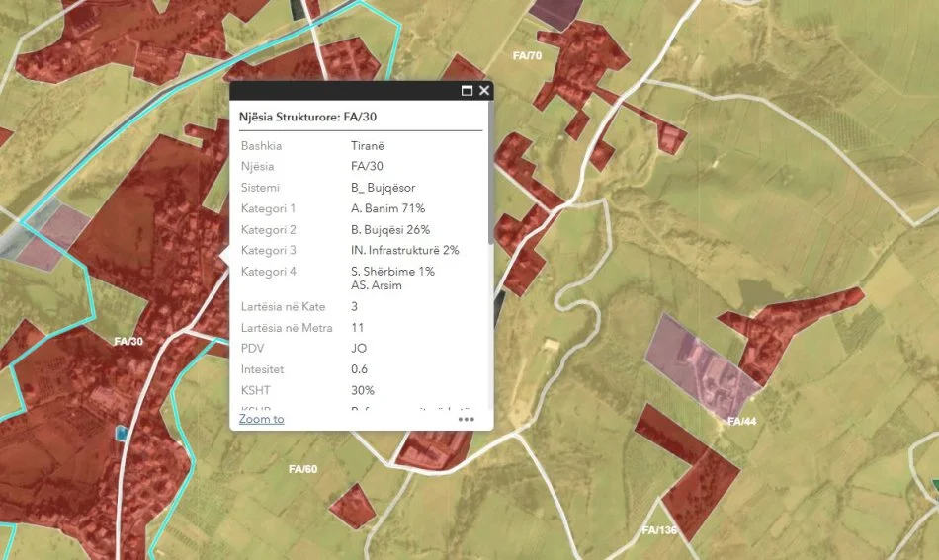Viewport: 939px width, 560px height.
Task: Click the FA/136 zone label
Action: pos(659,530)
